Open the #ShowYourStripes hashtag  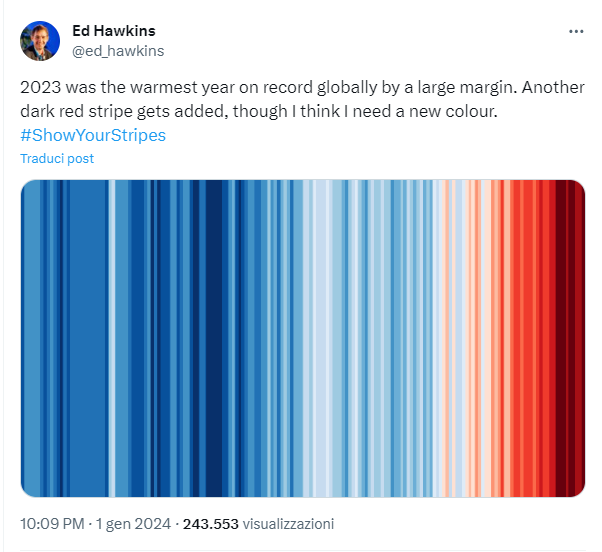[93, 135]
